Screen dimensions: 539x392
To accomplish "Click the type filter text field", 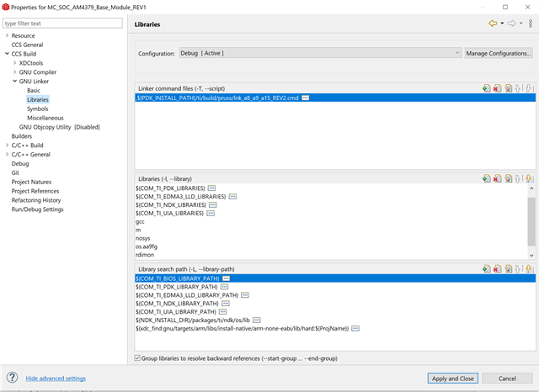I will coord(62,24).
